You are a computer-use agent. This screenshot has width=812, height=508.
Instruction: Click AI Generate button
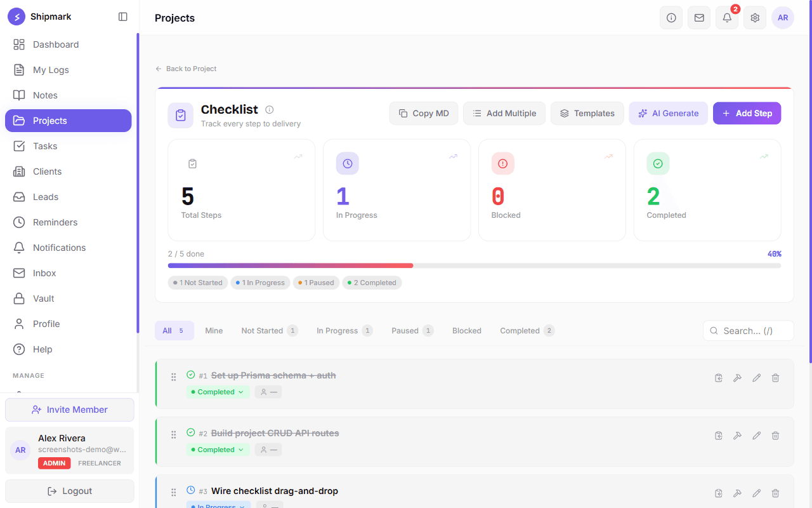pyautogui.click(x=669, y=113)
